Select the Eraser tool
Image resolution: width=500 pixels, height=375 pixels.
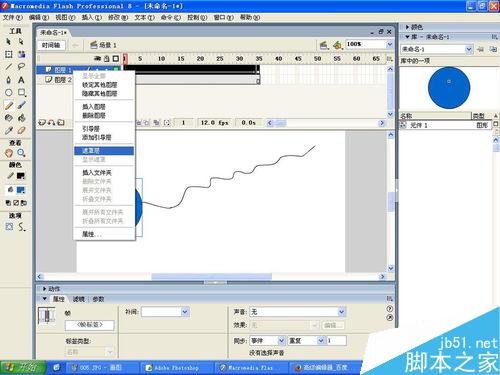click(x=21, y=131)
